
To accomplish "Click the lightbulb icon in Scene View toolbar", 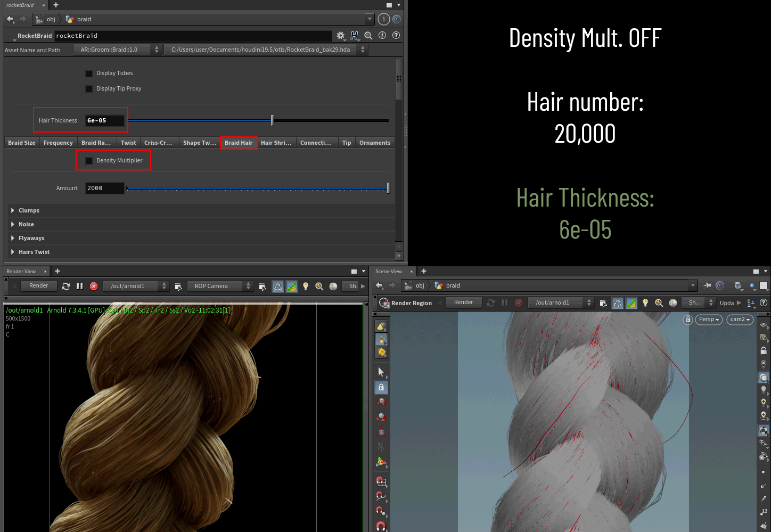I will click(x=645, y=302).
